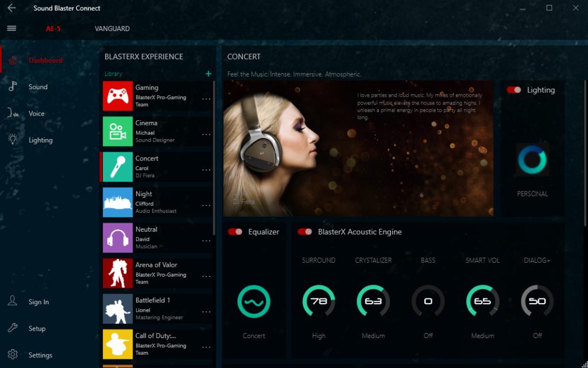Open Settings from the sidebar label

[40, 355]
